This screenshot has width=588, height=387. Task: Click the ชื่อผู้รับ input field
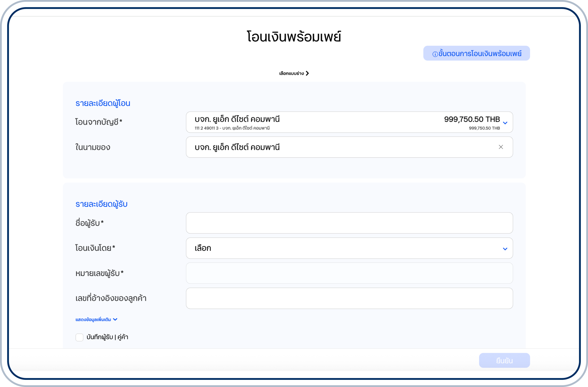point(349,223)
